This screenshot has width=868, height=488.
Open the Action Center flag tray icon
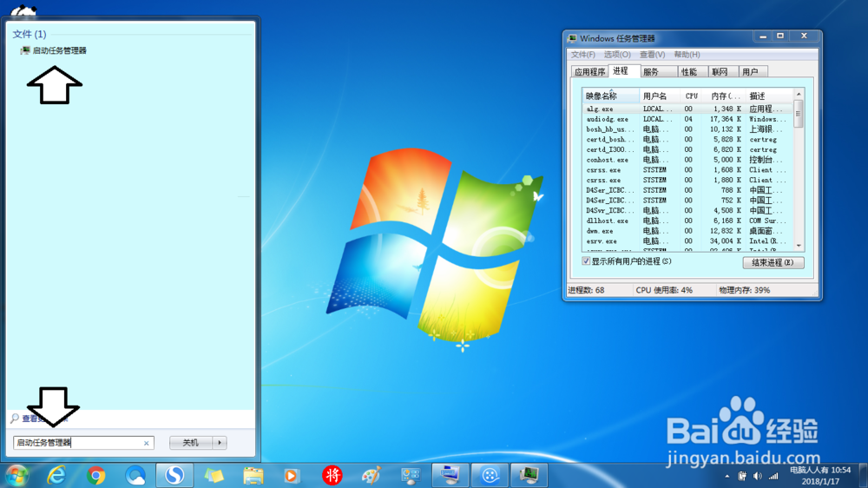(x=742, y=476)
